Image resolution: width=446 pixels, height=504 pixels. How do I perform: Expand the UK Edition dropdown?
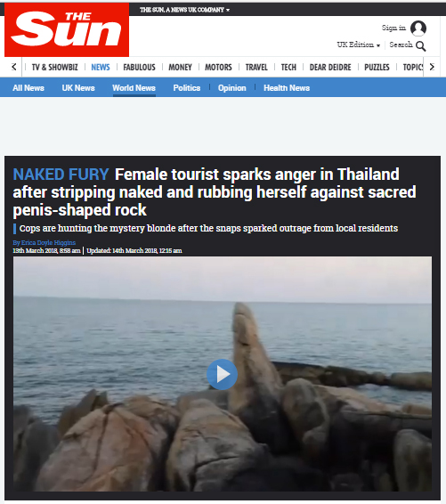[358, 45]
